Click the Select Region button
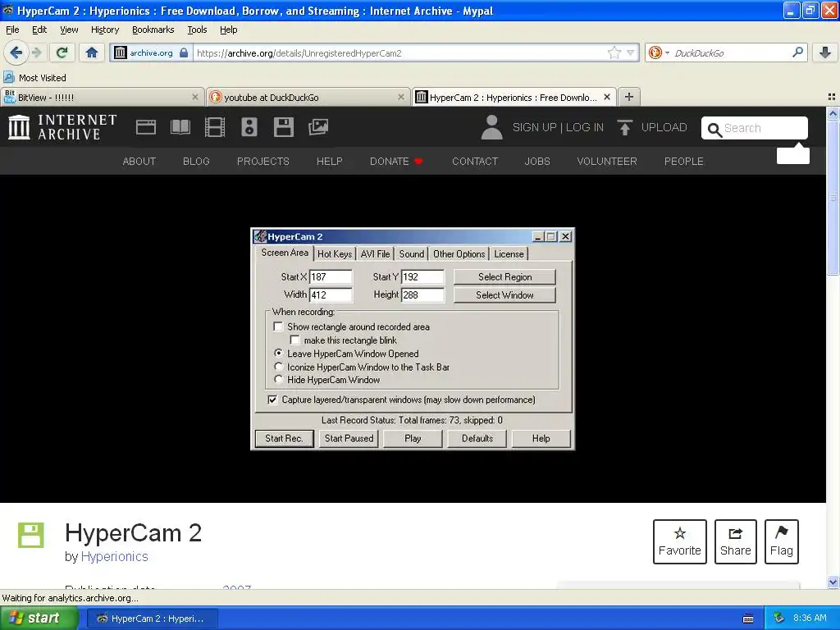This screenshot has height=630, width=840. coord(504,277)
